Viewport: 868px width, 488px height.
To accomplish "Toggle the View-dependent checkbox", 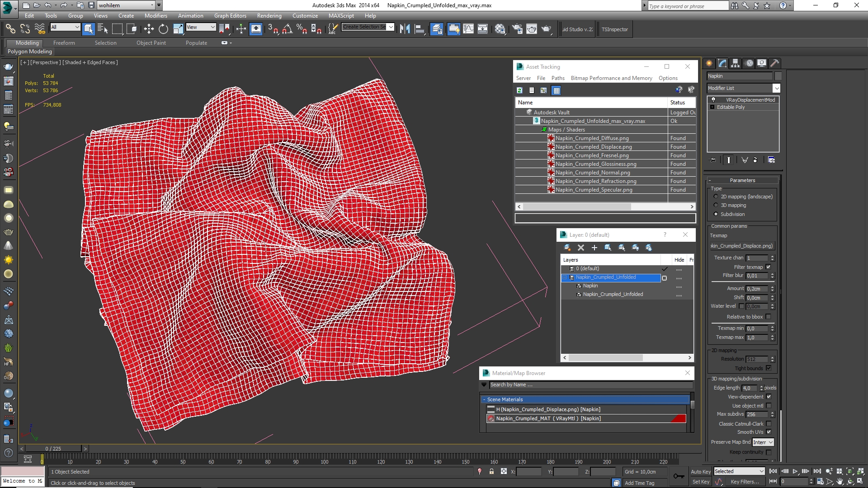I will [x=769, y=397].
